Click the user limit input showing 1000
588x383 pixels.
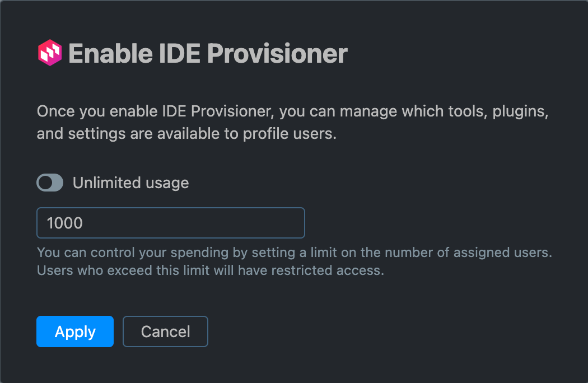click(x=170, y=222)
